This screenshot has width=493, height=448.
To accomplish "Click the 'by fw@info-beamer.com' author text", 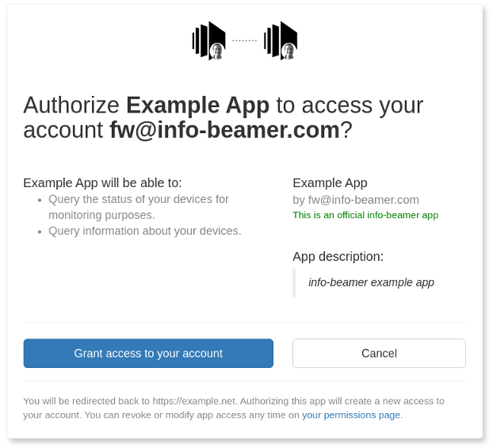I will click(356, 200).
